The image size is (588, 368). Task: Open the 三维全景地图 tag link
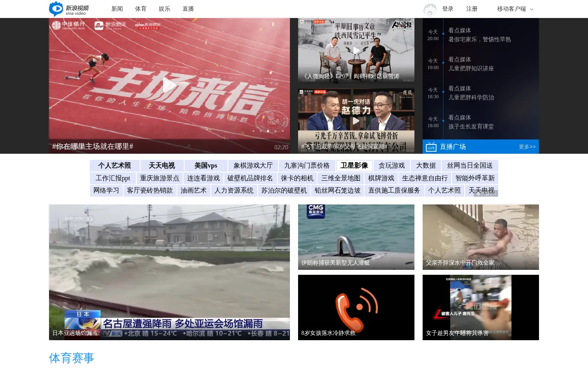pyautogui.click(x=341, y=178)
